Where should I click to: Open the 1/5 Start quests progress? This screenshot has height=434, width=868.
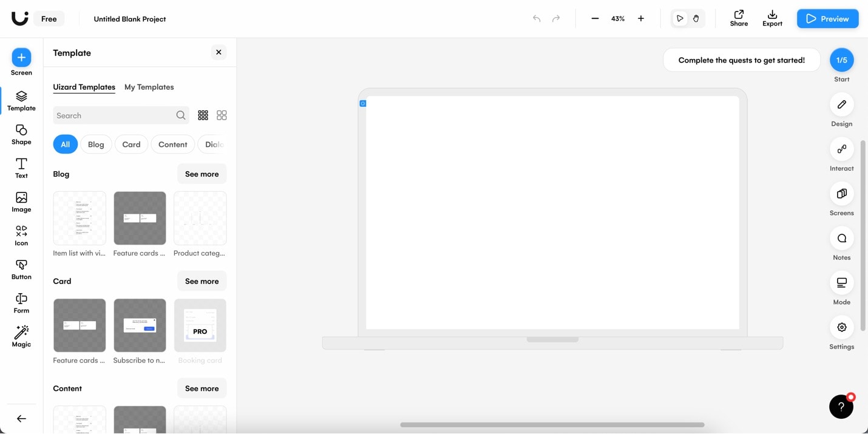842,60
